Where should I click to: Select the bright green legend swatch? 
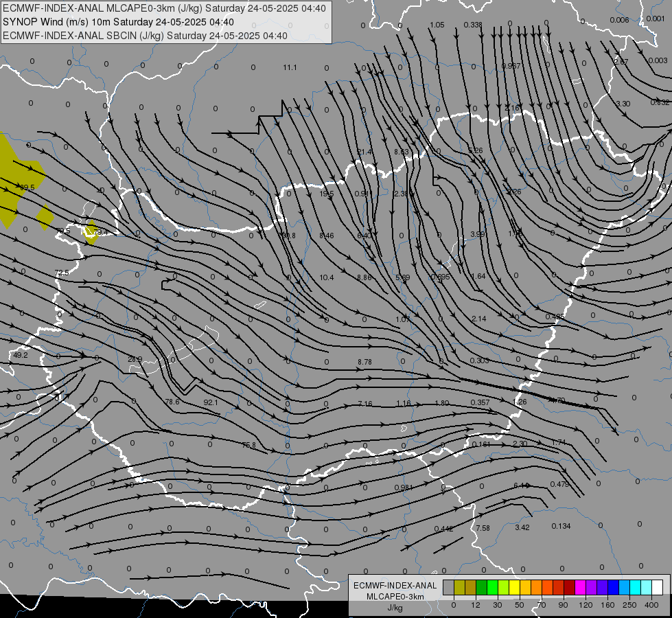coord(492,587)
